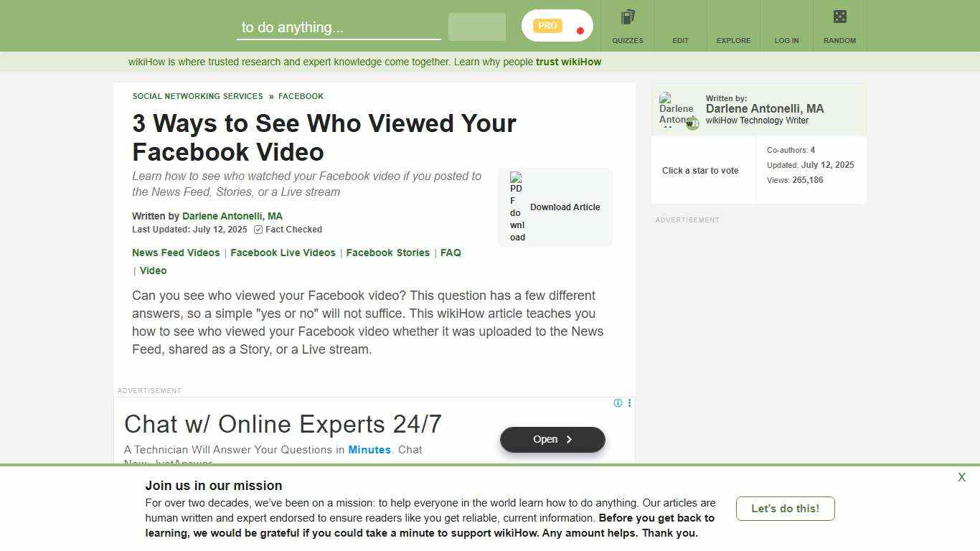Click the Fact Checked checkmark icon

click(258, 230)
